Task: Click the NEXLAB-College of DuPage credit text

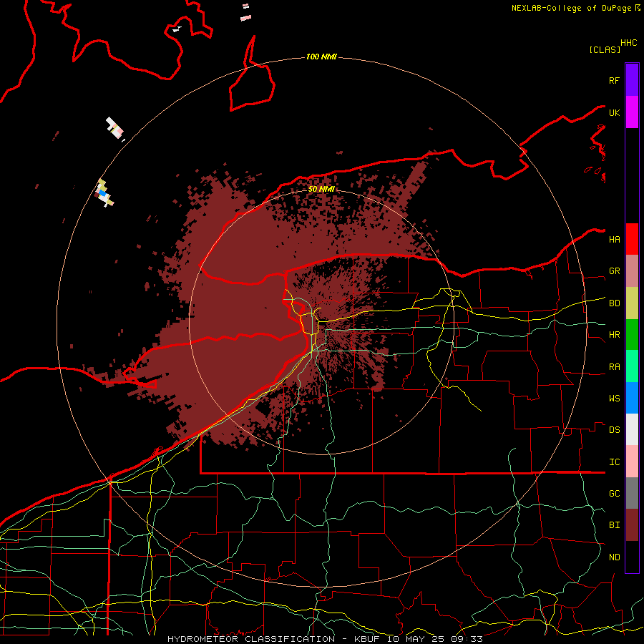Action: coord(571,8)
